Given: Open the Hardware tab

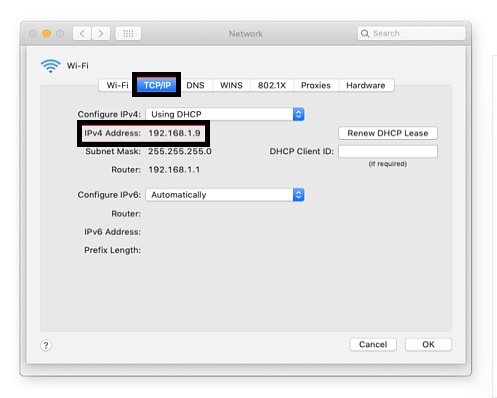Looking at the screenshot, I should tap(366, 85).
